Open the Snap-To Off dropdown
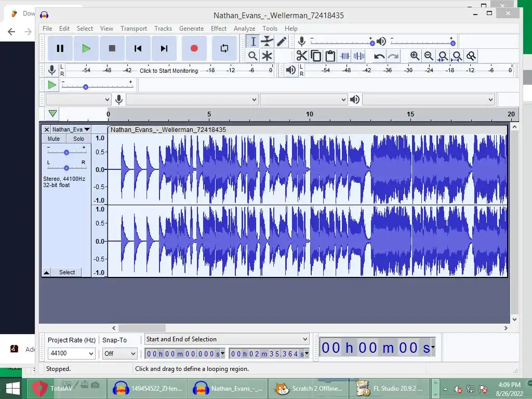 [x=120, y=353]
